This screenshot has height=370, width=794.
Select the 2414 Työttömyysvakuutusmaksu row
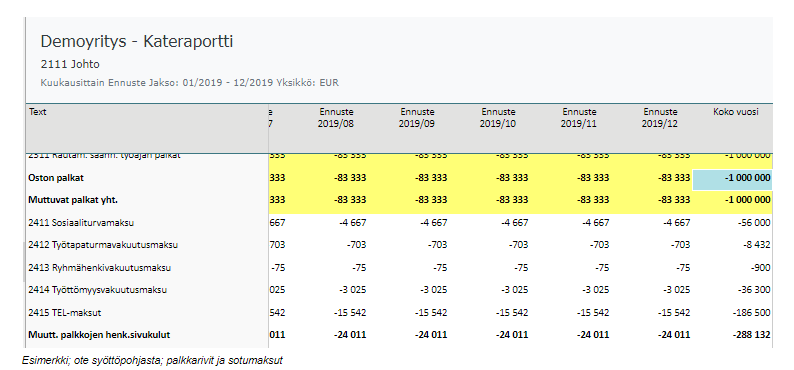click(x=400, y=291)
